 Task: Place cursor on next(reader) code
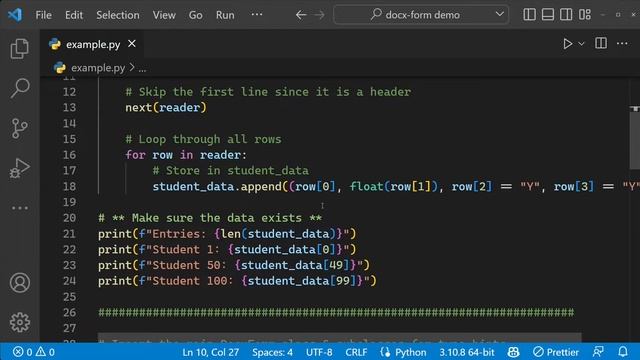[x=166, y=108]
